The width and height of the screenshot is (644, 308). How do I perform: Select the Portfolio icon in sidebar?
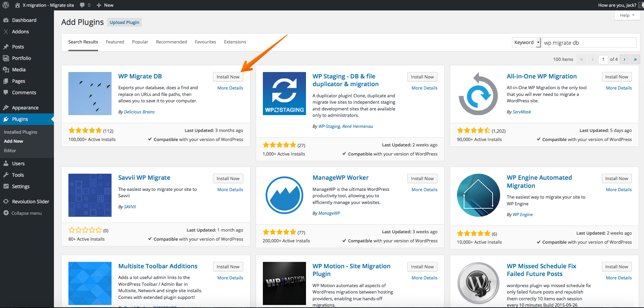pos(6,58)
